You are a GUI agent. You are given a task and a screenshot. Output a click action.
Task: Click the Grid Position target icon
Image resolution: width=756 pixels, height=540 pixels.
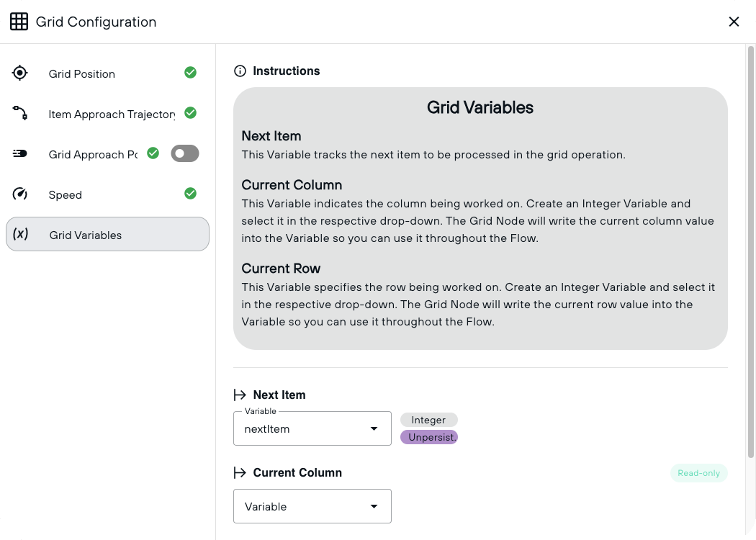click(x=19, y=73)
